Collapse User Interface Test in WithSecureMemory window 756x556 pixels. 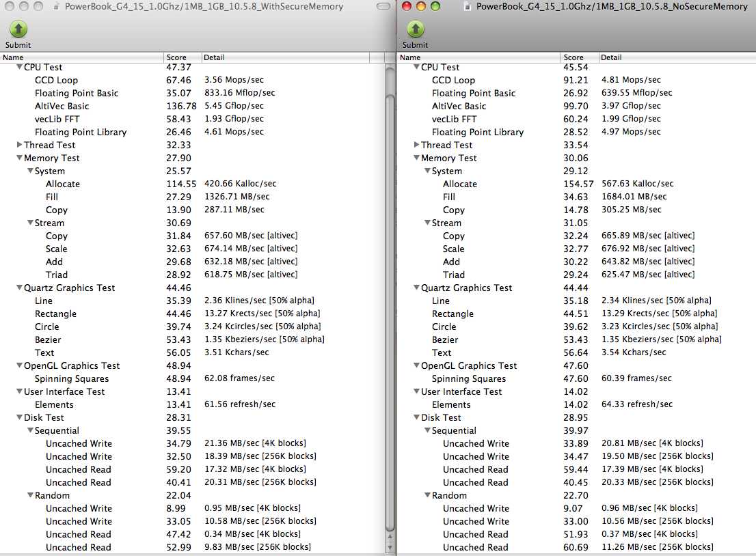(x=19, y=391)
